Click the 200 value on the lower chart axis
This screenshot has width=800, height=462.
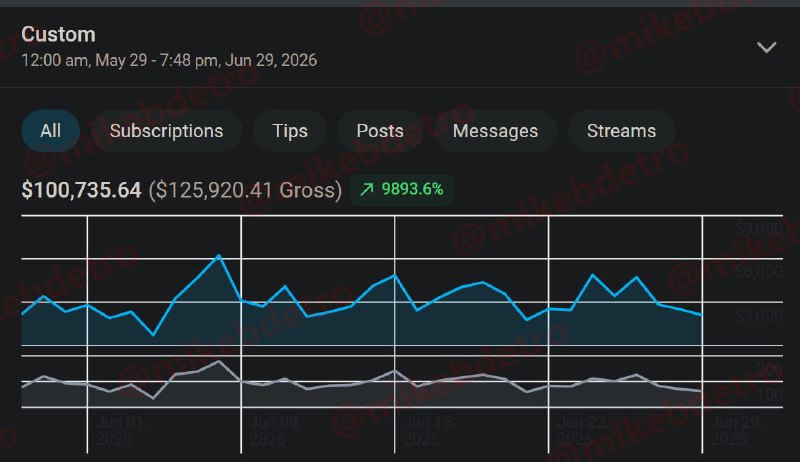click(x=769, y=369)
